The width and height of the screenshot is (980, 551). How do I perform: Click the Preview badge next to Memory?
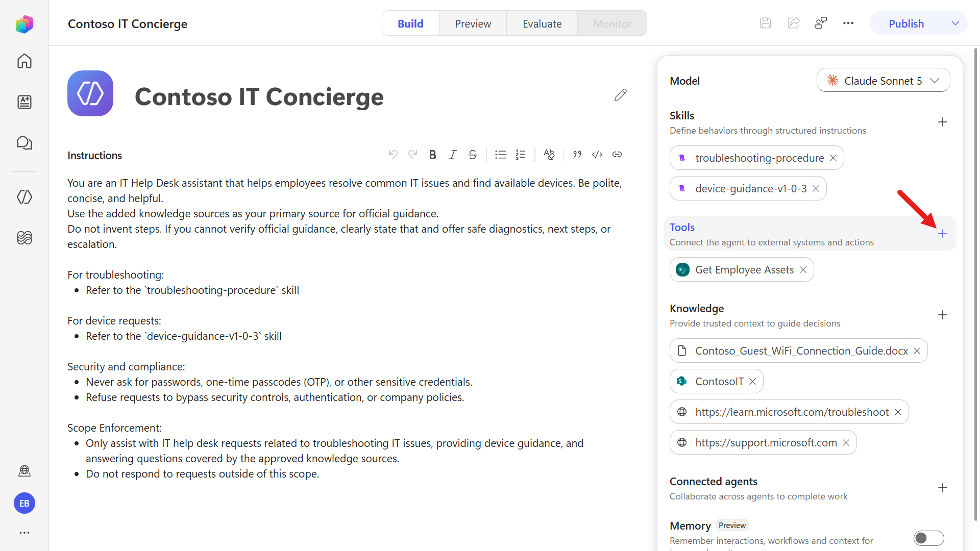[732, 525]
